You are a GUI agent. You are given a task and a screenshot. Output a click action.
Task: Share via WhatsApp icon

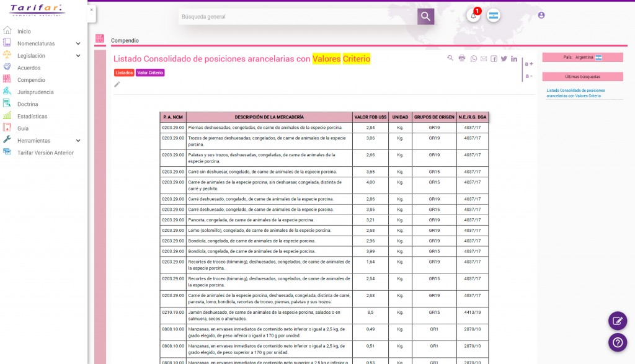tap(473, 59)
